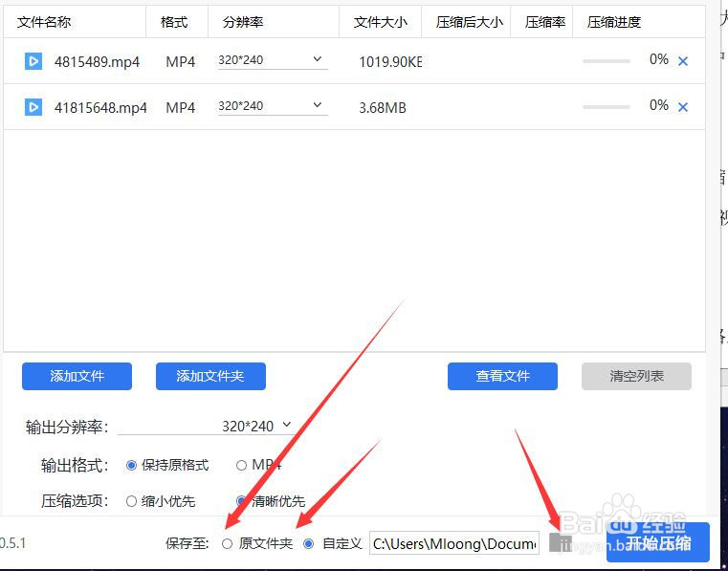This screenshot has height=571, width=728.
Task: Click the 添加文件 button
Action: [77, 376]
